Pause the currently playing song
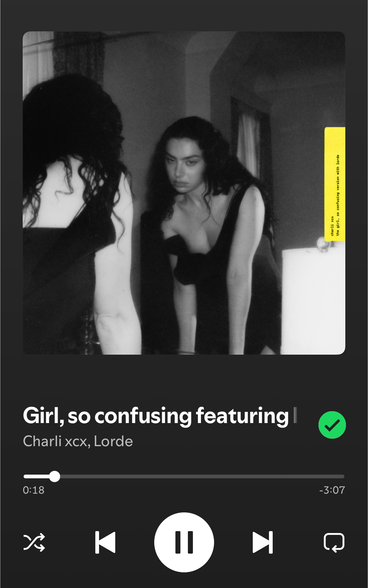The width and height of the screenshot is (368, 588). tap(184, 542)
